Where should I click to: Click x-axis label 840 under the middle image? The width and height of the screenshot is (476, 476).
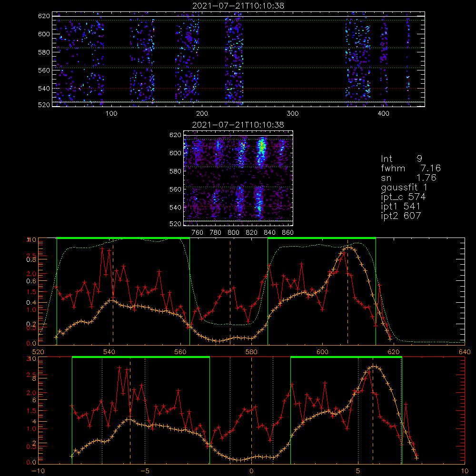click(x=269, y=233)
